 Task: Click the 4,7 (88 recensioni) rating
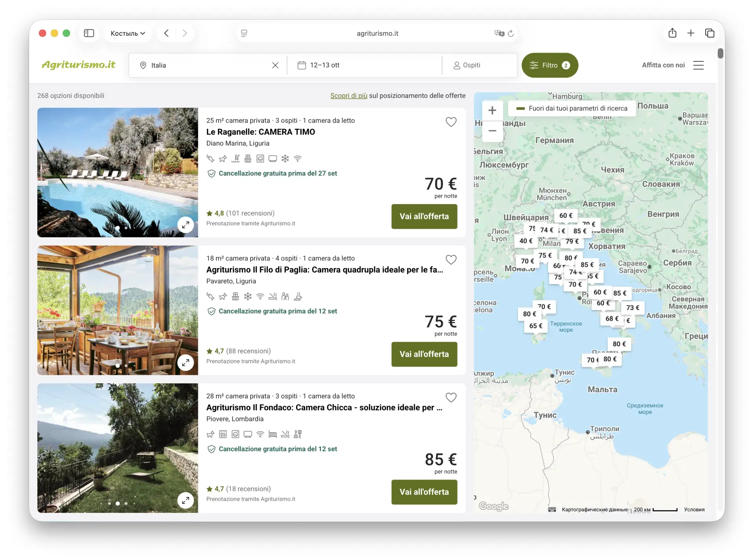pos(239,351)
